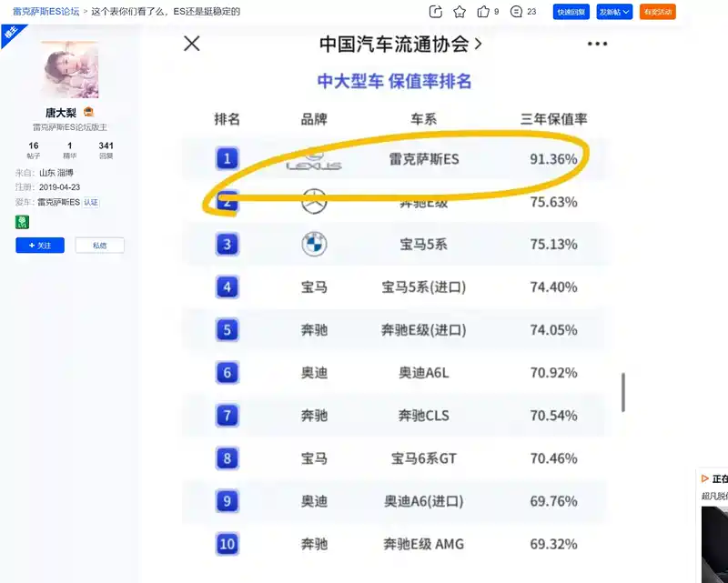The width and height of the screenshot is (728, 583).
Task: Favorite the post with star icon
Action: coord(460,12)
